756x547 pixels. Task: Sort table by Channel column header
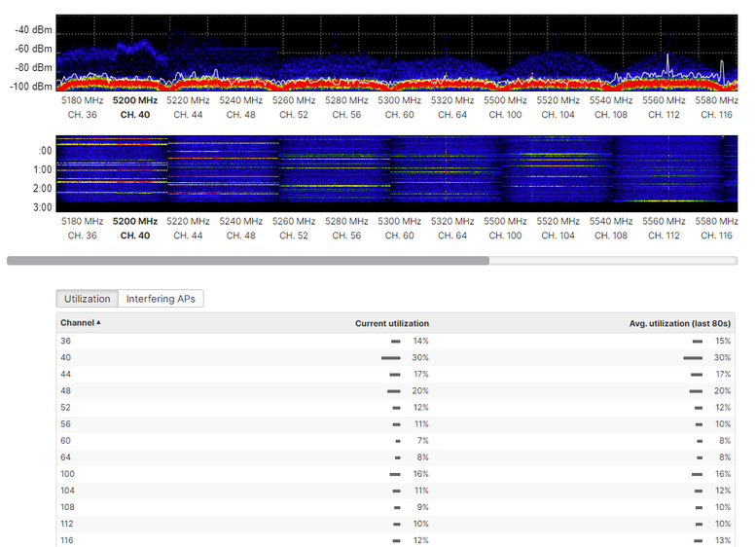click(81, 323)
